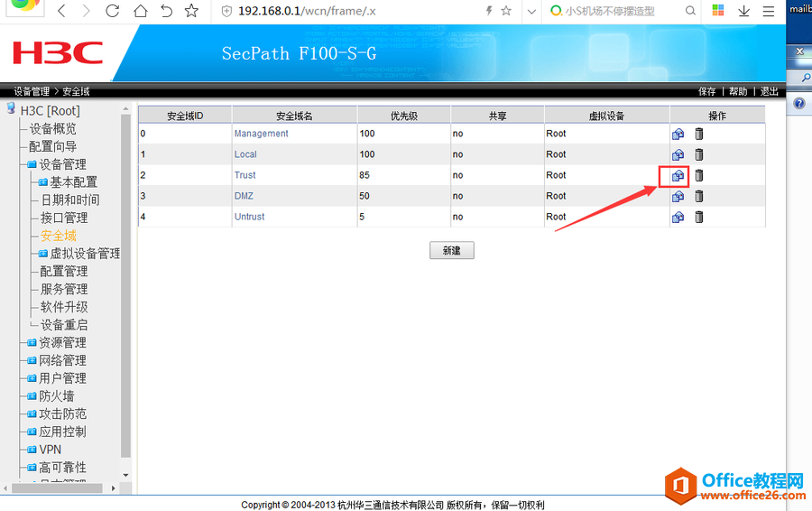812x511 pixels.
Task: Bookmark page with toolbar star icon
Action: coord(191,10)
